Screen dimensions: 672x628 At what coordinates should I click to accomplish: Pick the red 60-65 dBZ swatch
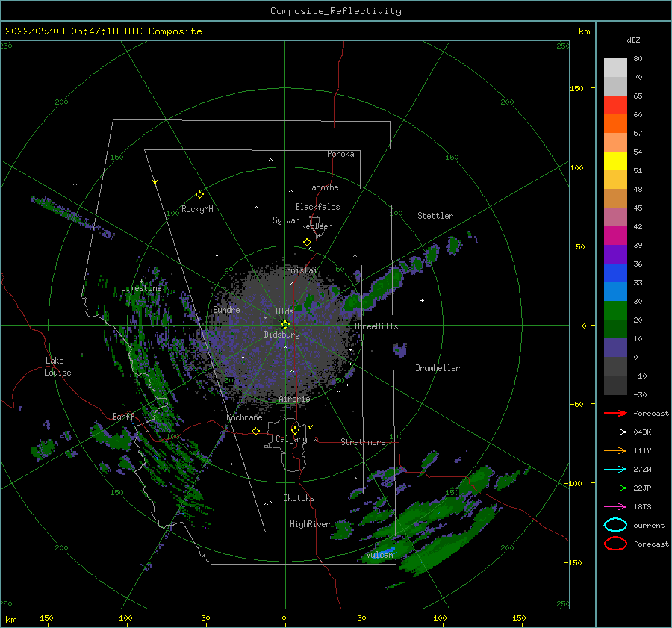tap(615, 105)
